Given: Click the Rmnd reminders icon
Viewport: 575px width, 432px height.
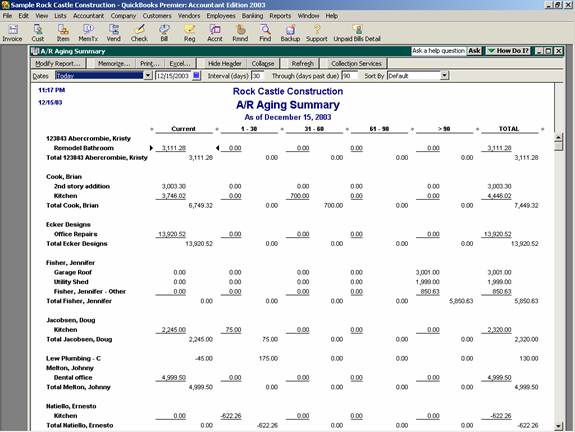Looking at the screenshot, I should pos(240,33).
